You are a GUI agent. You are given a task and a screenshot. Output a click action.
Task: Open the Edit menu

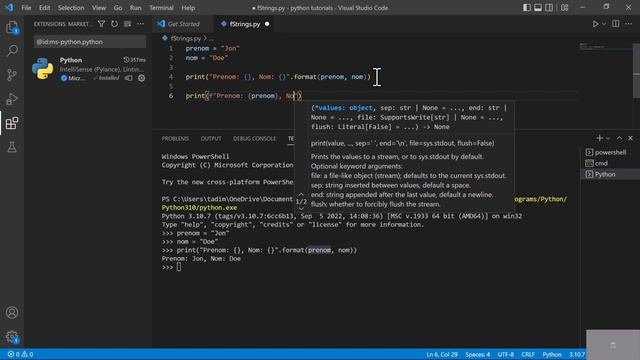pos(44,8)
